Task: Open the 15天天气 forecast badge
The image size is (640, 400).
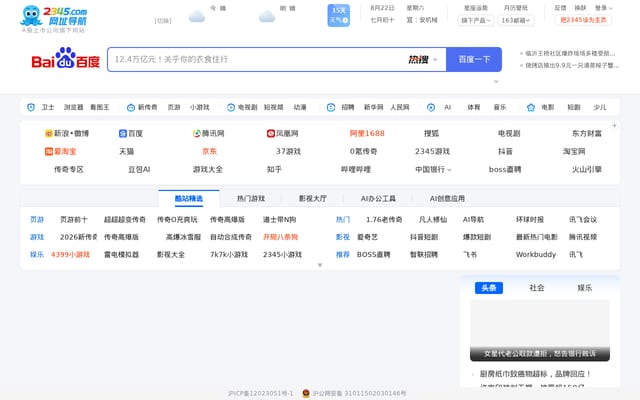Action: [x=339, y=16]
